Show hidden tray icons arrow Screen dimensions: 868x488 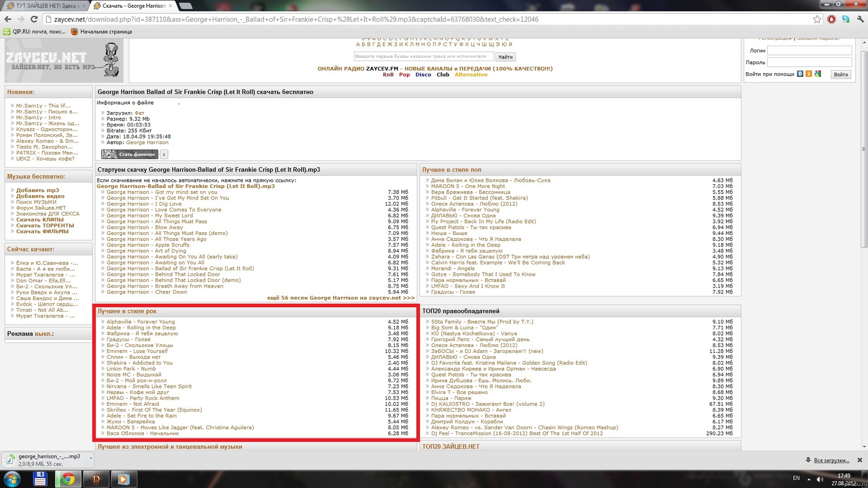[x=809, y=479]
